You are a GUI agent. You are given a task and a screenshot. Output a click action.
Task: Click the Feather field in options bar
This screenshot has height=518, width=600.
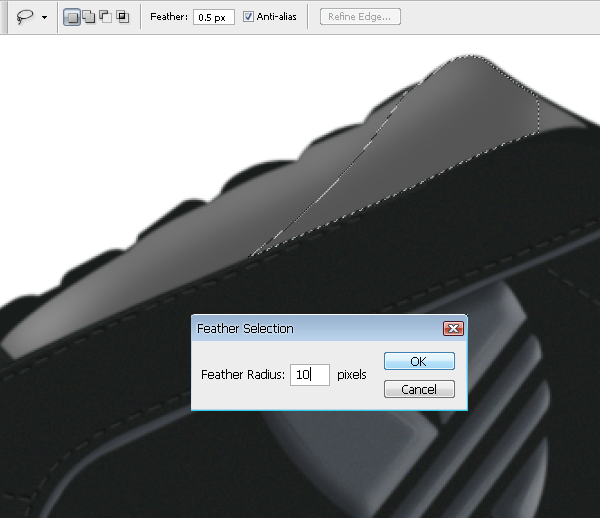tap(214, 18)
